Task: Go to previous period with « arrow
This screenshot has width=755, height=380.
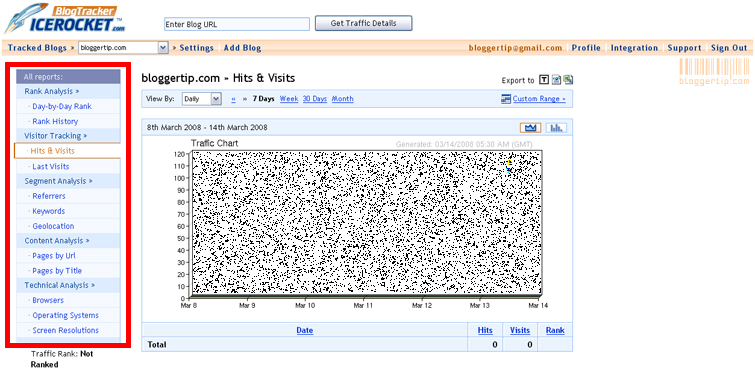Action: [x=233, y=99]
